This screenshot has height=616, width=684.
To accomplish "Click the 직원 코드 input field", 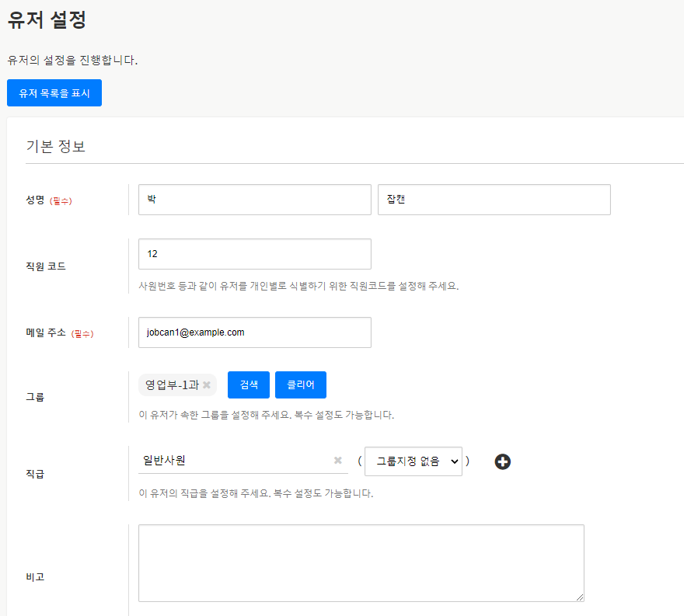I will 254,254.
